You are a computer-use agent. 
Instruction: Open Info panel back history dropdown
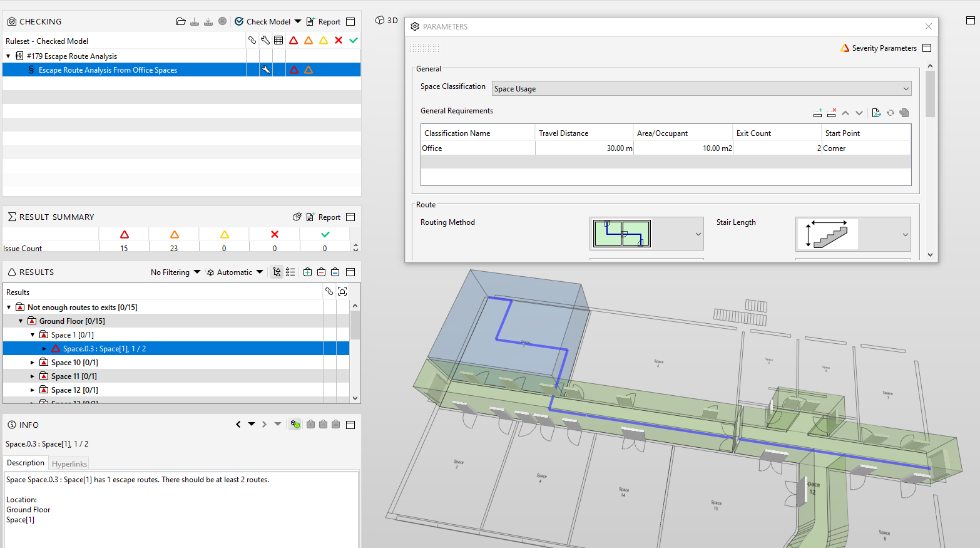[x=252, y=424]
